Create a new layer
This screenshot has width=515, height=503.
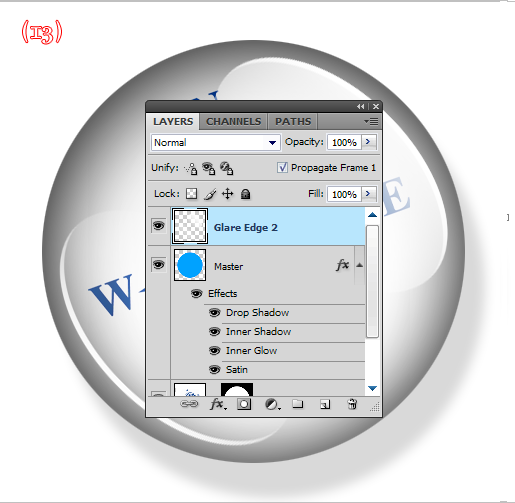click(x=325, y=404)
